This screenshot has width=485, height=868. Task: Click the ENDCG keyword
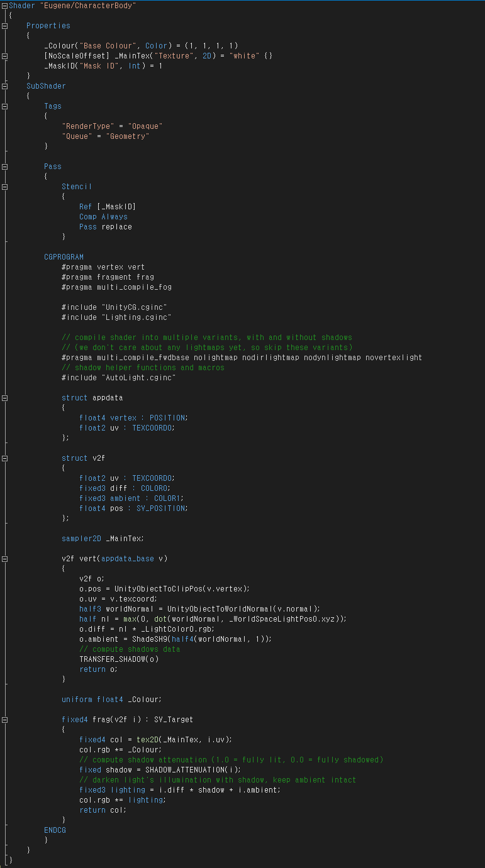[55, 830]
